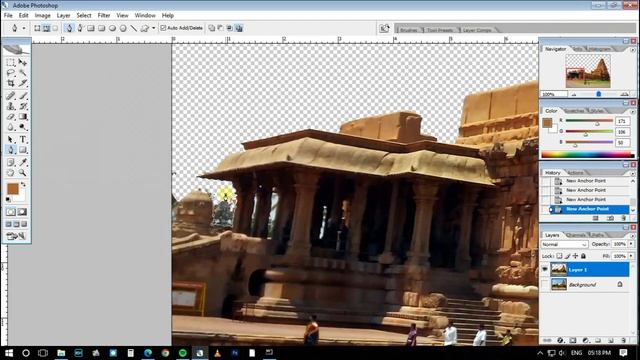Toggle lock image pixels
The width and height of the screenshot is (640, 360).
[x=567, y=256]
